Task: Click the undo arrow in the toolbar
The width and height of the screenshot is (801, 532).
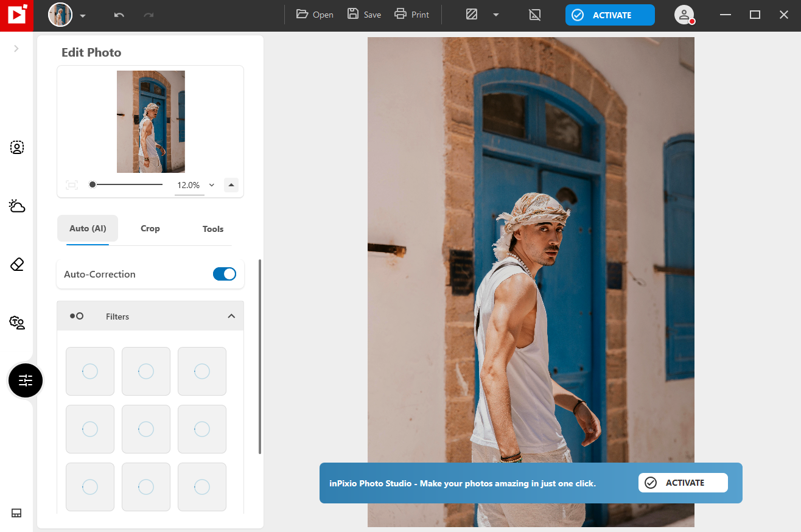Action: click(119, 14)
